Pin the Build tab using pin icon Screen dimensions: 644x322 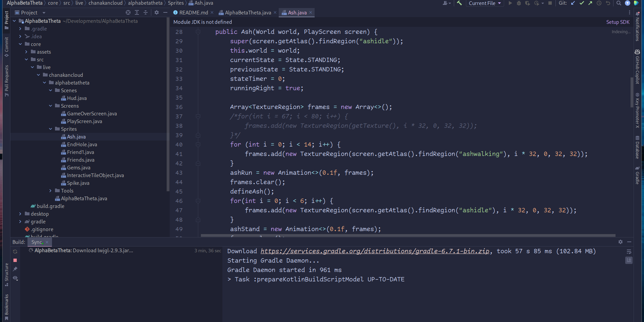point(15,269)
